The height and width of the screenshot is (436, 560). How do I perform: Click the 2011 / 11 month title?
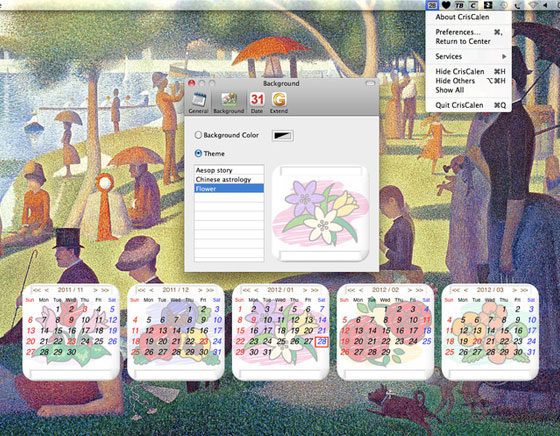pyautogui.click(x=70, y=290)
